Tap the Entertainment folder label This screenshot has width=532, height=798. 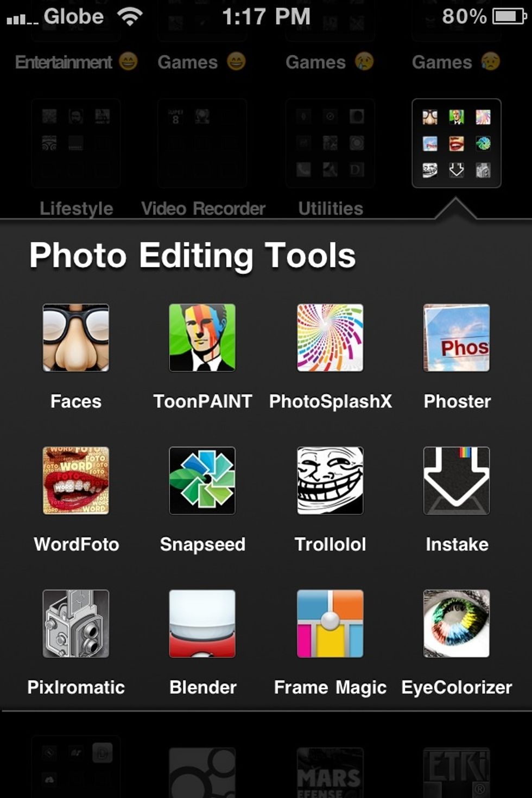pyautogui.click(x=76, y=62)
